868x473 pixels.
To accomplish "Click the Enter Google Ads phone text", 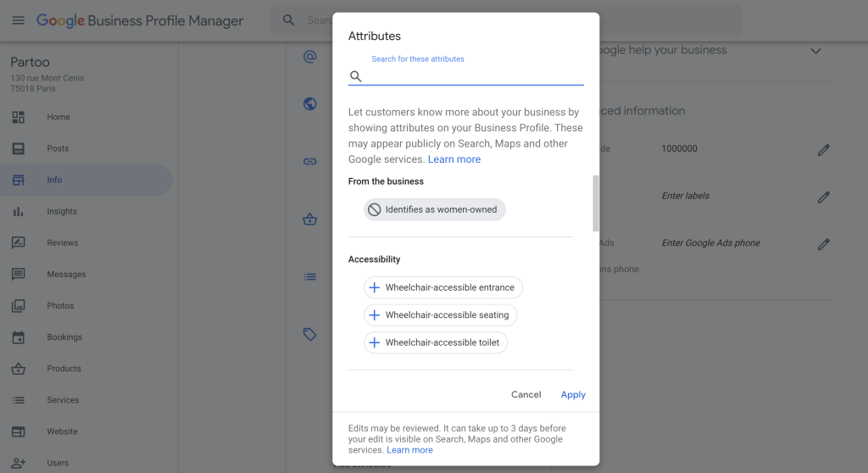I will pyautogui.click(x=711, y=243).
